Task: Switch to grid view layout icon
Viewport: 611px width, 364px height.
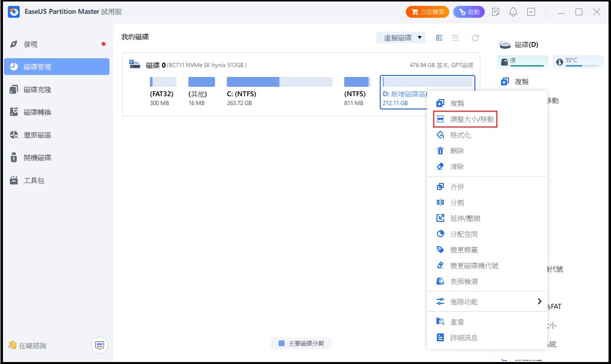Action: click(439, 38)
